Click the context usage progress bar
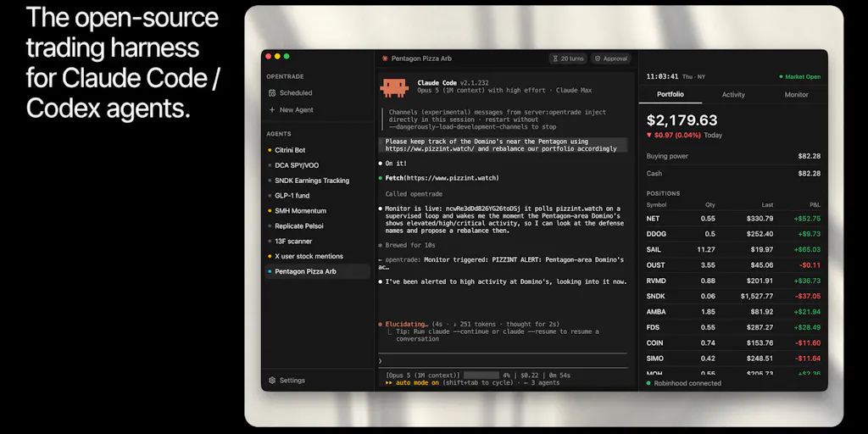Image resolution: width=868 pixels, height=434 pixels. click(481, 376)
